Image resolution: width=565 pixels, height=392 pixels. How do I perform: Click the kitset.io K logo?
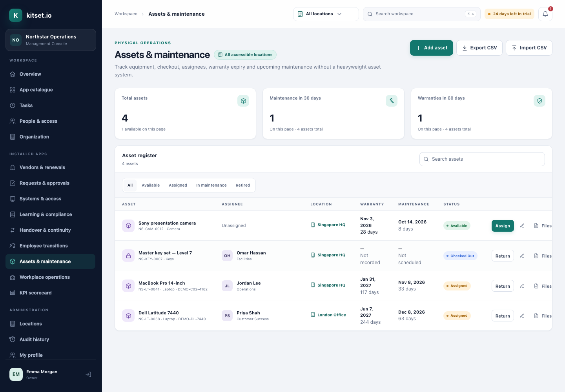coord(16,15)
